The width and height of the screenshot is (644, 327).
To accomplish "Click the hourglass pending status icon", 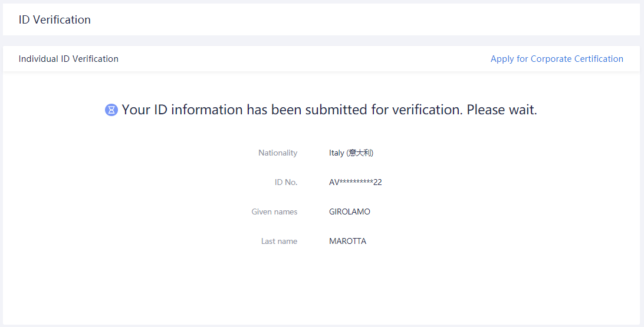I will tap(111, 110).
